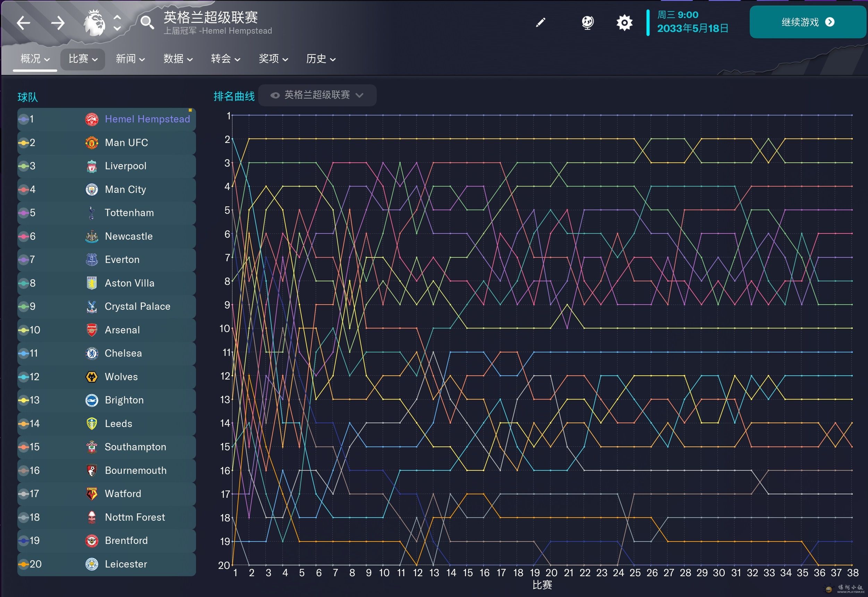Toggle position 10 line marker for Arsenal

pyautogui.click(x=24, y=330)
